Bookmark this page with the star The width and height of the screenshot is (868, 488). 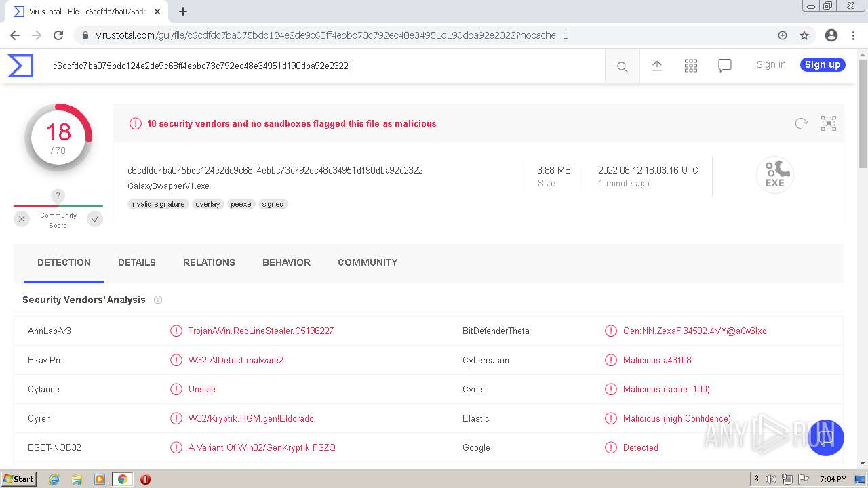[x=804, y=35]
